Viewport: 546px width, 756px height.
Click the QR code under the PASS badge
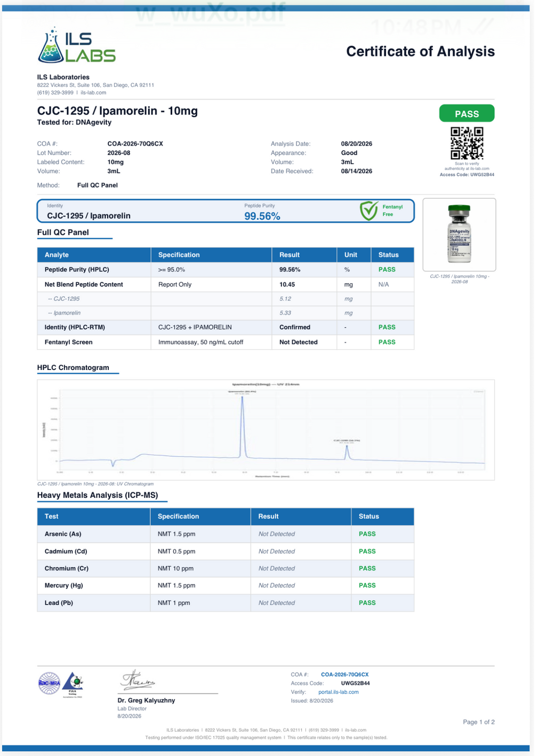click(467, 143)
